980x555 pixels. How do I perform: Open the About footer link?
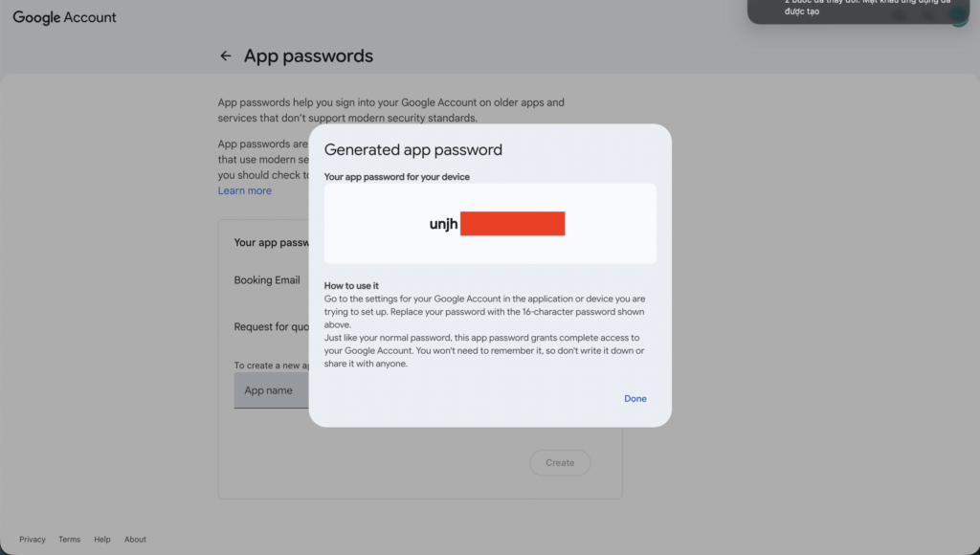pos(135,540)
